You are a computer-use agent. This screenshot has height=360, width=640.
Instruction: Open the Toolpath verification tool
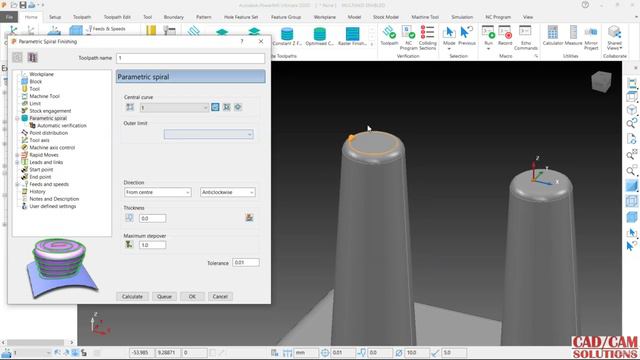[389, 36]
